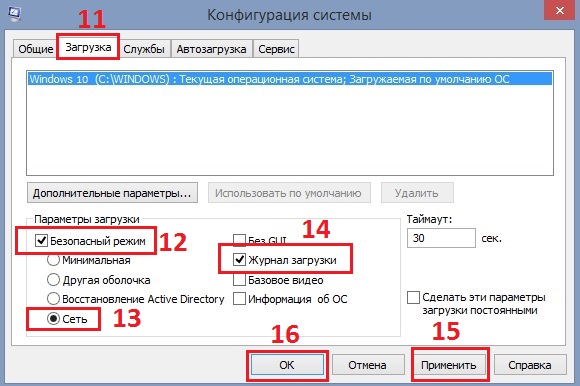Select the Другая оболочка option

53,280
